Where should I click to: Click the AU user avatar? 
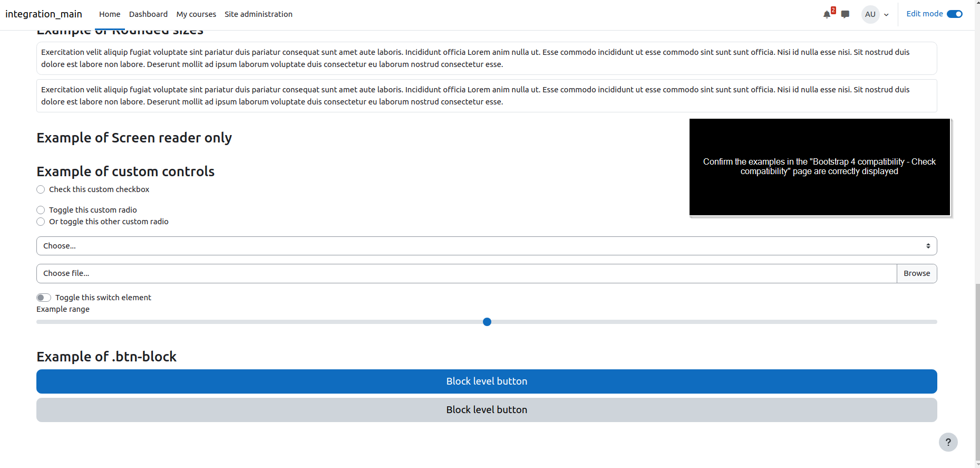(870, 14)
